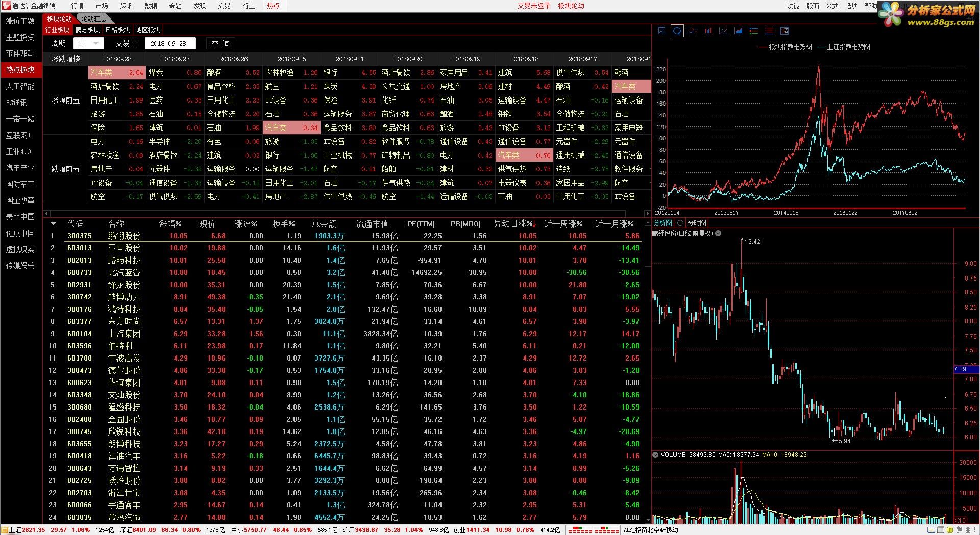Select stock row 江淮汽车
The height and width of the screenshot is (535, 980).
345,456
